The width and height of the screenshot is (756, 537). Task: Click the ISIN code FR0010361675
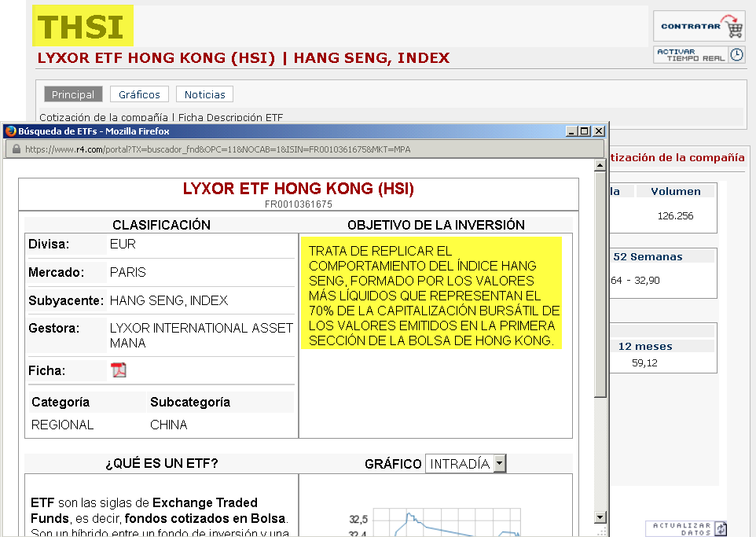299,204
